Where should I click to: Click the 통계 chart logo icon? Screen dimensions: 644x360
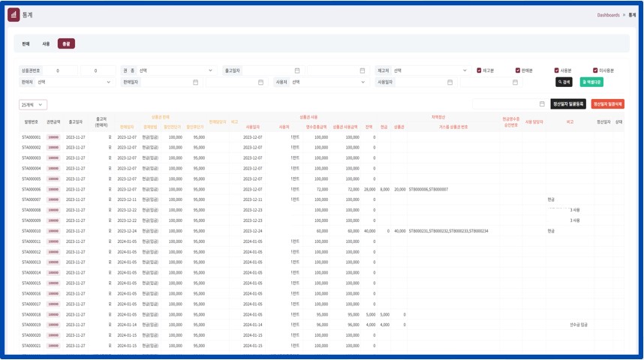coord(14,14)
